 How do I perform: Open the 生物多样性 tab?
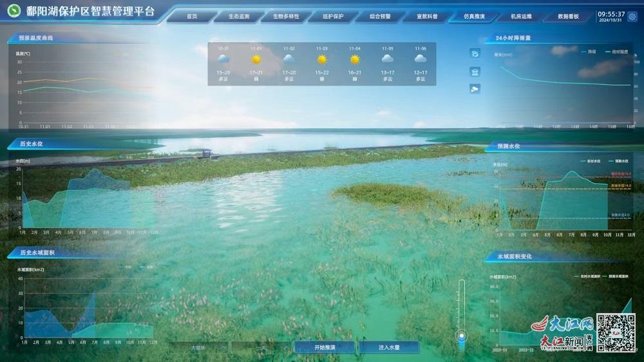coord(286,17)
